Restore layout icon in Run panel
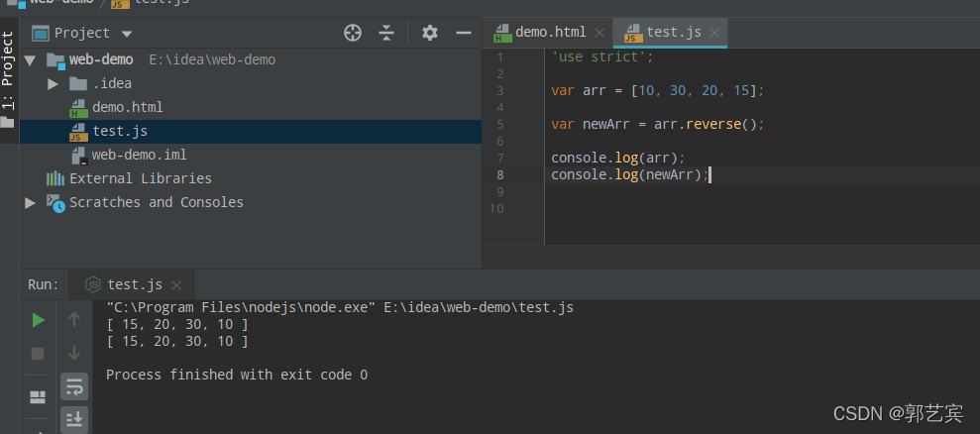 click(x=38, y=397)
